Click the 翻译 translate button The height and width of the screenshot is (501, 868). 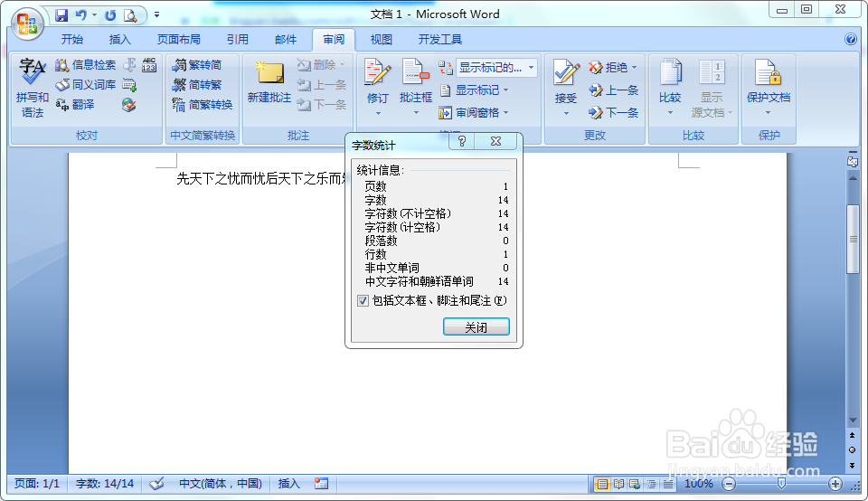[75, 105]
